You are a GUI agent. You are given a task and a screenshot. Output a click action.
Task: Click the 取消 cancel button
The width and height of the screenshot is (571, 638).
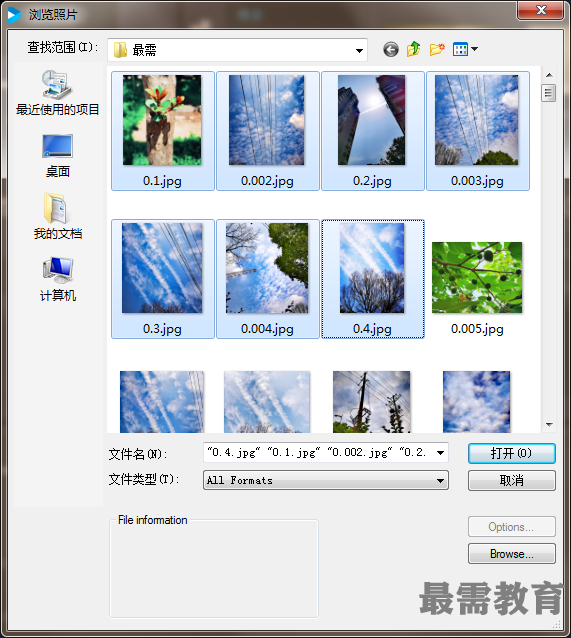[512, 481]
